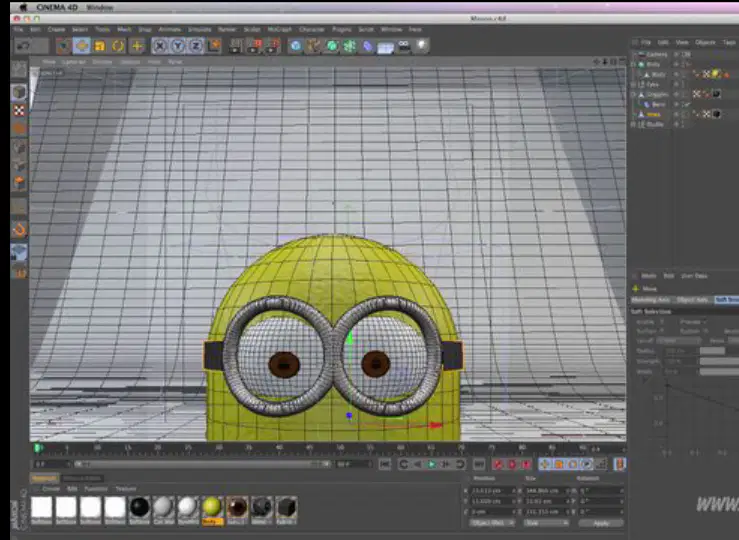Add a light from the toolbar

pos(422,46)
